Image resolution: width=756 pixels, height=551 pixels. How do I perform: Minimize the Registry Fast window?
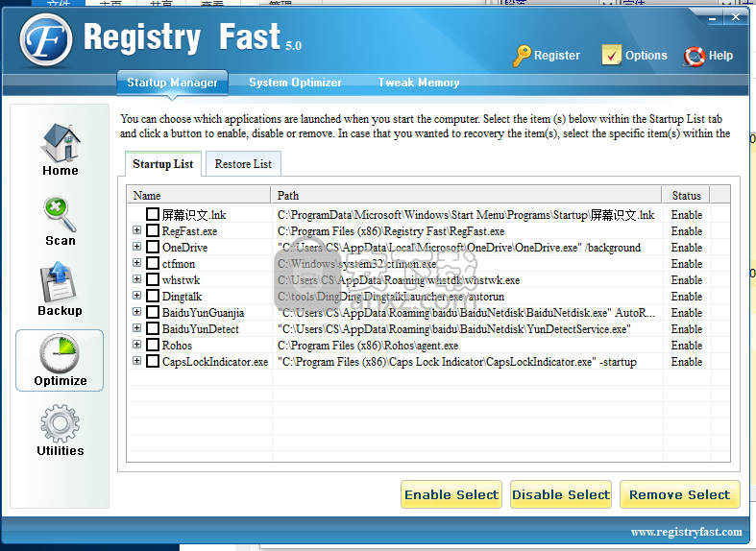click(x=712, y=18)
